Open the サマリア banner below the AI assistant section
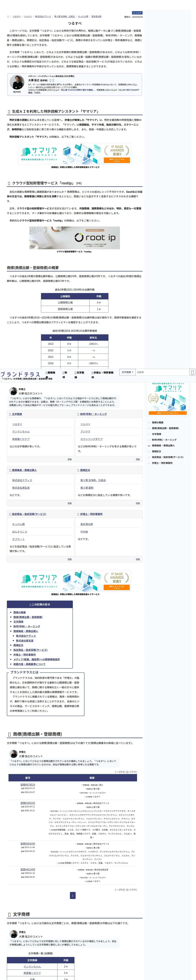 (x=75, y=153)
